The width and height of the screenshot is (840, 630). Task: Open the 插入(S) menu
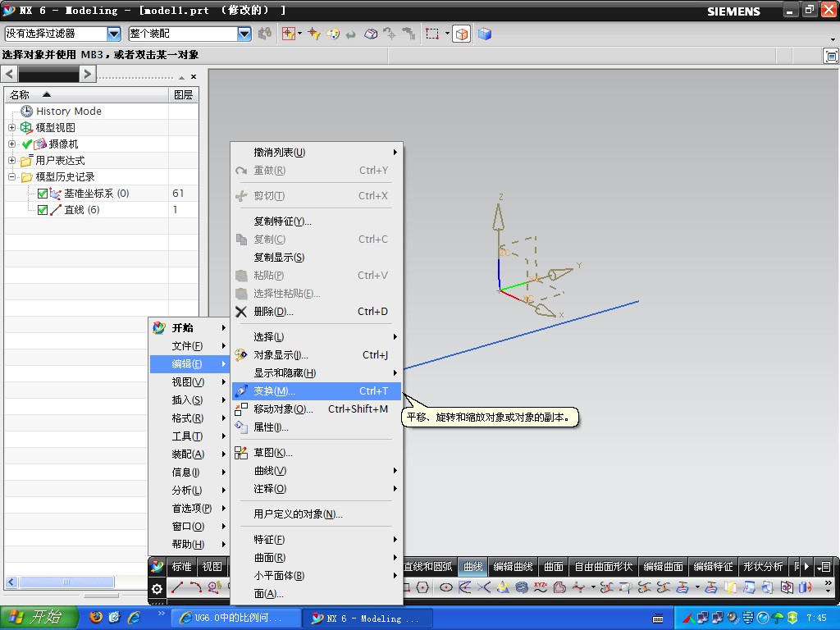(189, 400)
